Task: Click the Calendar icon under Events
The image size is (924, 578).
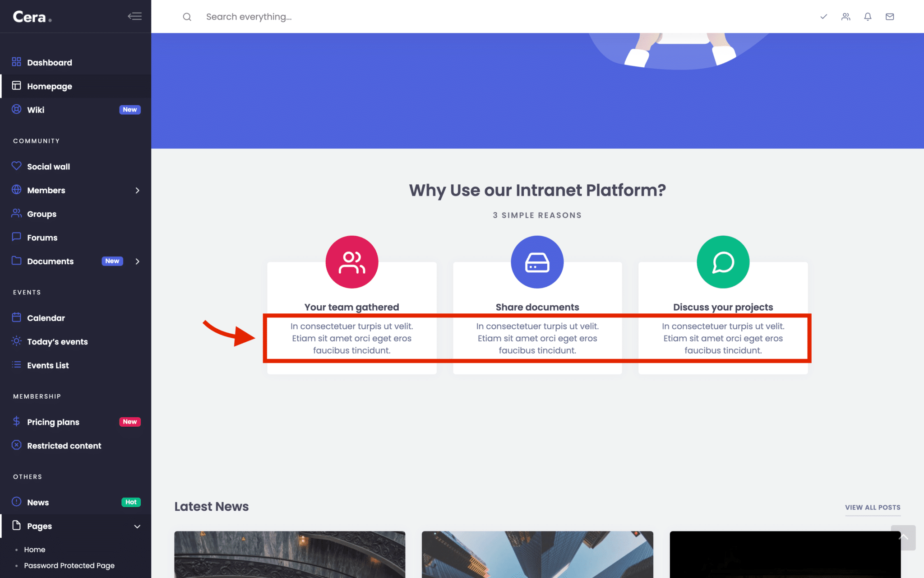Action: pyautogui.click(x=16, y=317)
